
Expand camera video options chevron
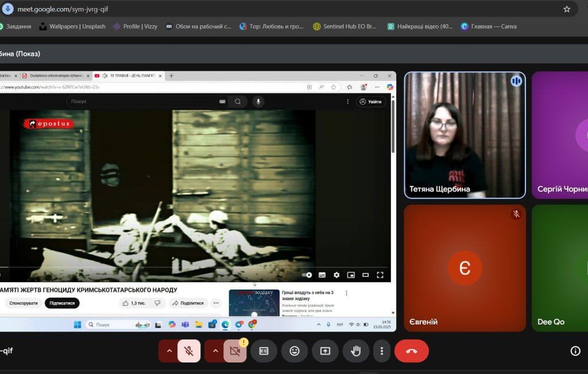[215, 351]
